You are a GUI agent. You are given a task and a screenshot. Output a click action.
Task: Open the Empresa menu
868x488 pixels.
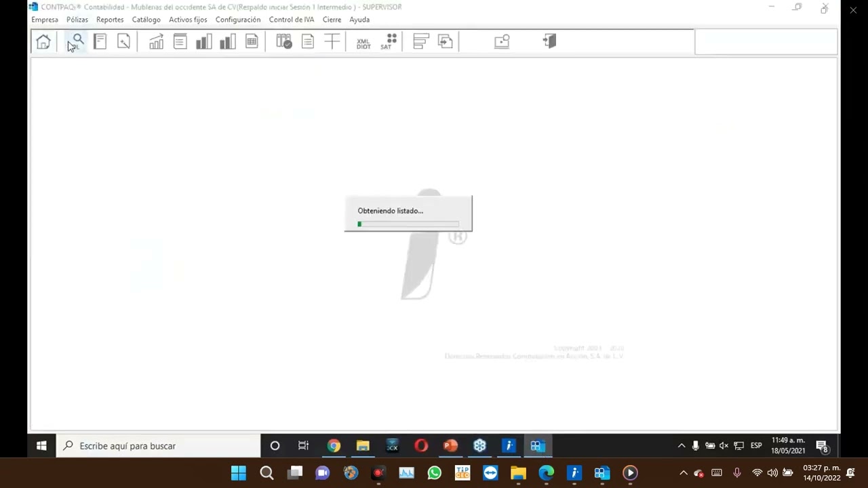(45, 20)
